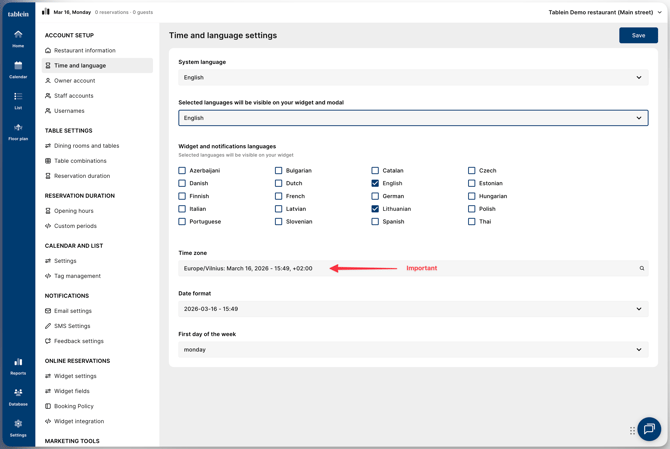Viewport: 670px width, 449px height.
Task: Enable the German language checkbox
Action: 375,196
